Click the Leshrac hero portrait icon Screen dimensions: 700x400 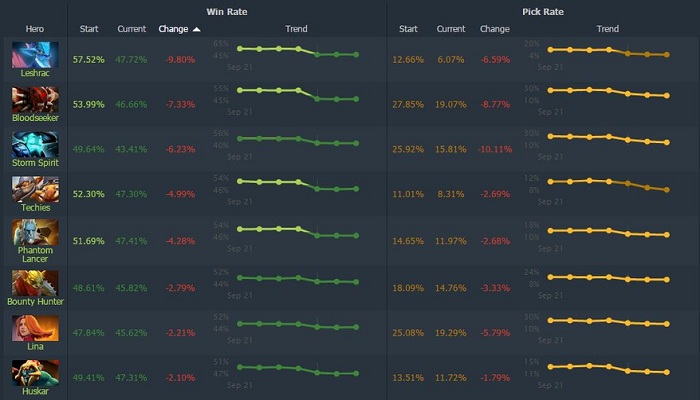point(35,55)
